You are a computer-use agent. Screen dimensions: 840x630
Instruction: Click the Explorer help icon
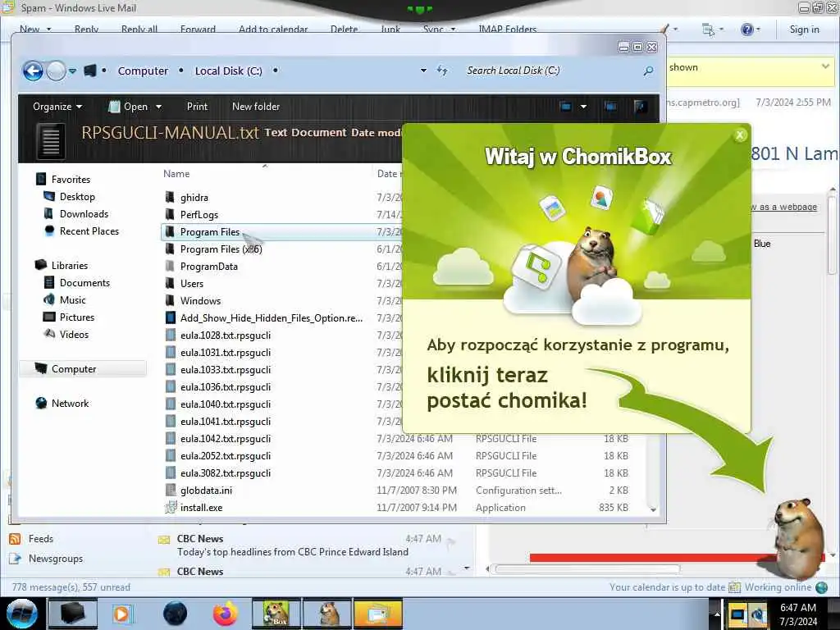640,107
